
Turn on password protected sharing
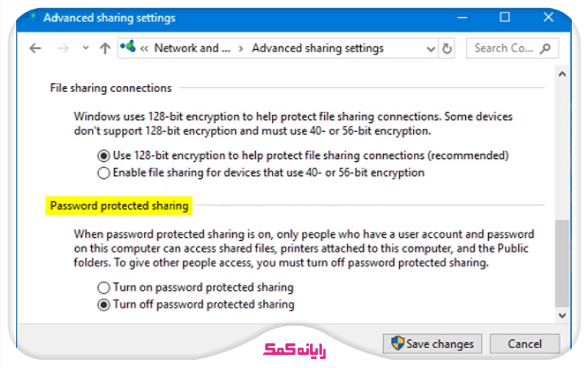pyautogui.click(x=104, y=287)
